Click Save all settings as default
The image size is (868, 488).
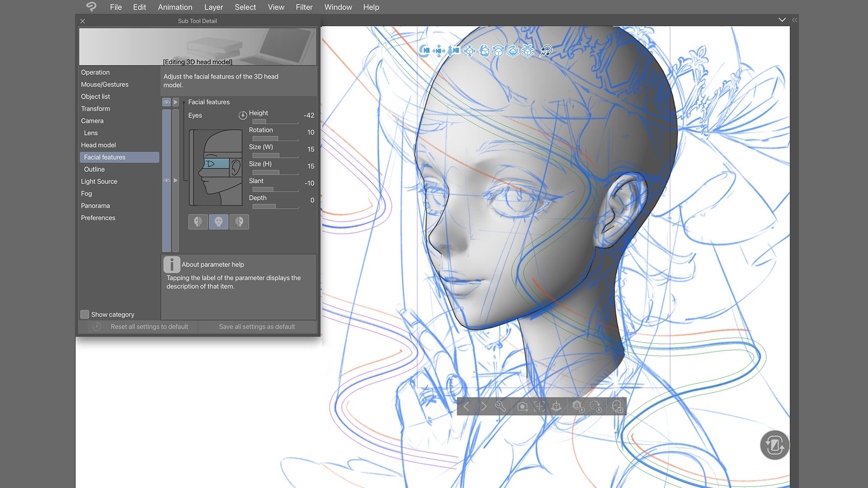(x=256, y=326)
